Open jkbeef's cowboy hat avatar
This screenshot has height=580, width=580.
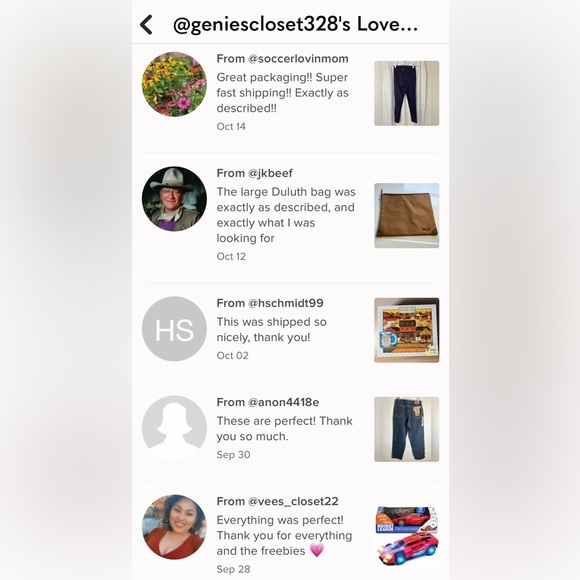click(x=174, y=199)
